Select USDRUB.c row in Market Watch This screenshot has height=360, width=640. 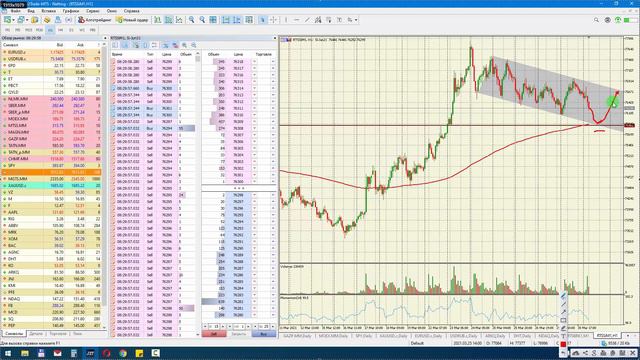(52, 59)
